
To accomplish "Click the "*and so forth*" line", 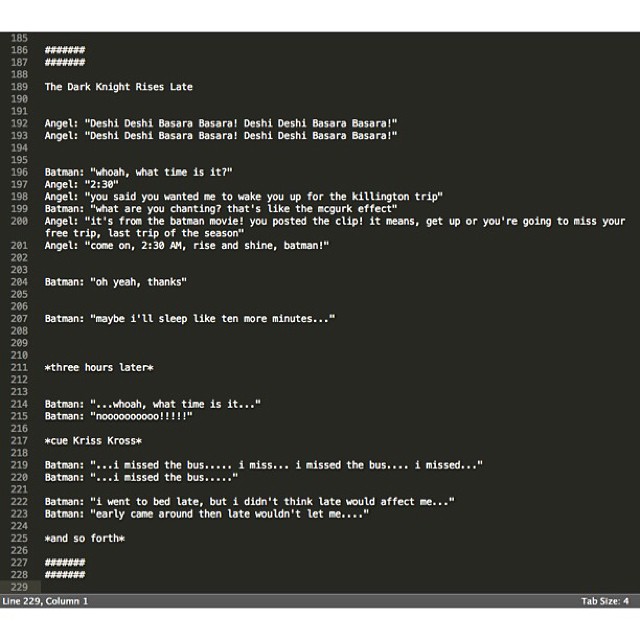I will [84, 539].
